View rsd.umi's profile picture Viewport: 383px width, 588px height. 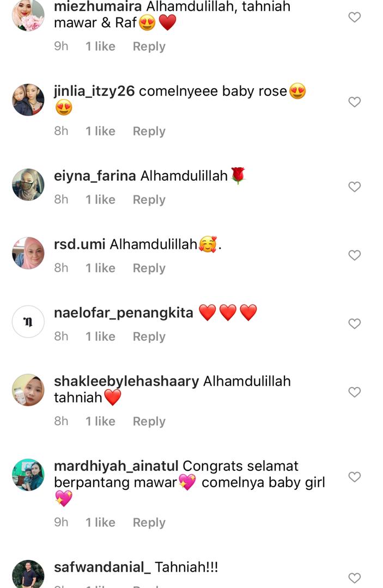[28, 253]
